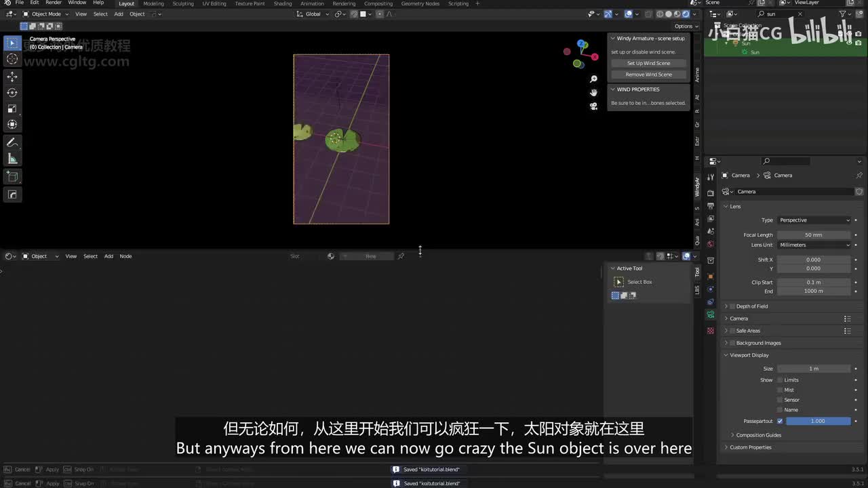This screenshot has height=488, width=868.
Task: Activate the Transform tool
Action: tap(12, 124)
